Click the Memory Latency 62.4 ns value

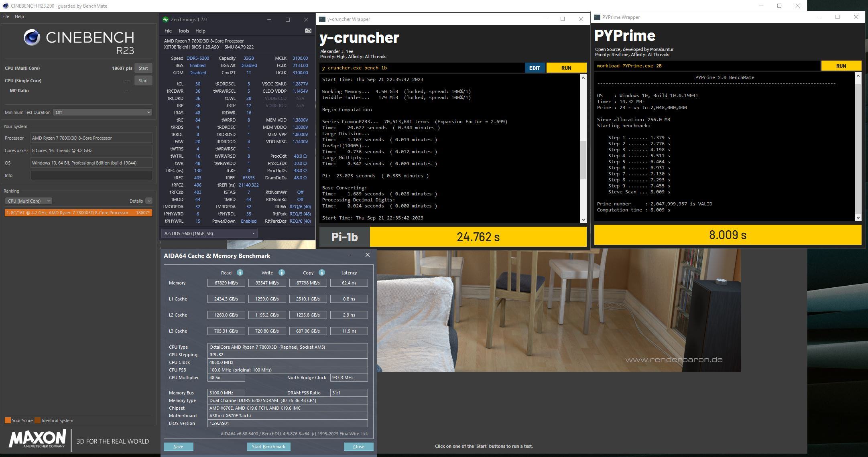pyautogui.click(x=349, y=283)
